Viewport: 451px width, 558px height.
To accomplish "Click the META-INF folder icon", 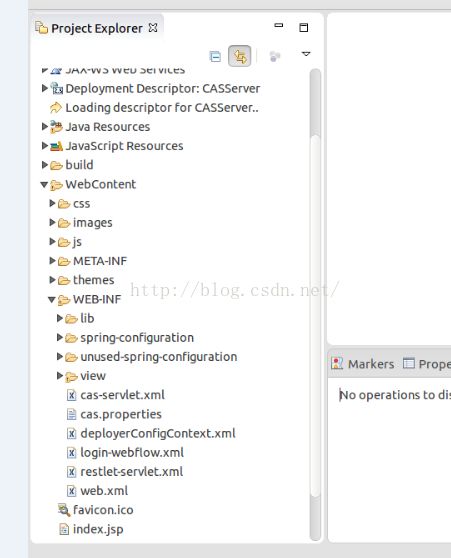I will tap(64, 262).
